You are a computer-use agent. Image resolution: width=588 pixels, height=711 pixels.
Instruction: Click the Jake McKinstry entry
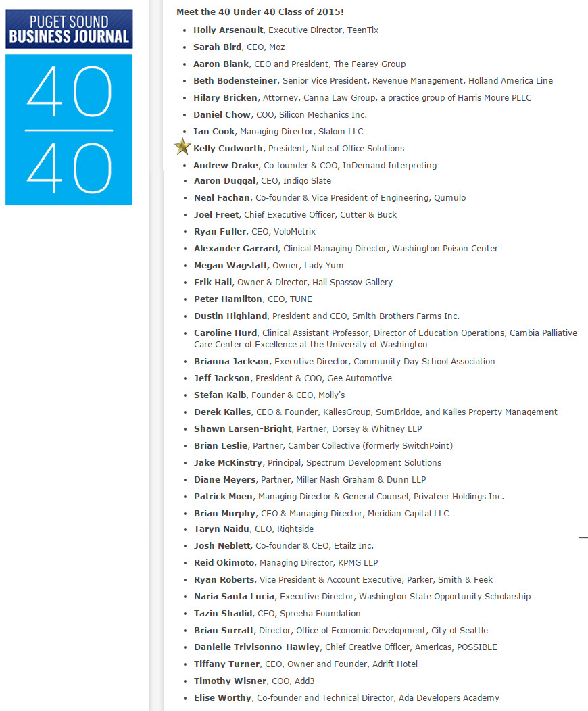pos(318,463)
